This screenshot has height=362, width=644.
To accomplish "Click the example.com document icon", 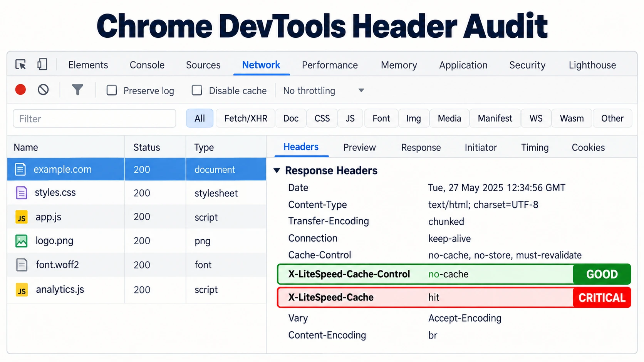I will 20,169.
